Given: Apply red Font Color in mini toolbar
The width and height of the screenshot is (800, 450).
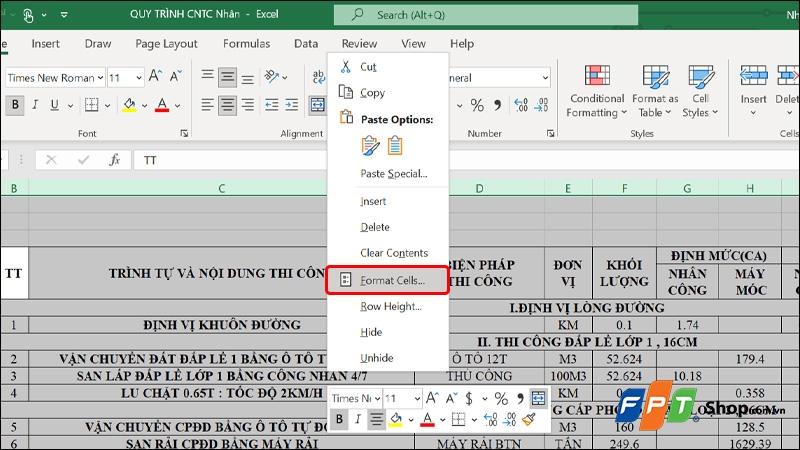Looking at the screenshot, I should pos(428,419).
